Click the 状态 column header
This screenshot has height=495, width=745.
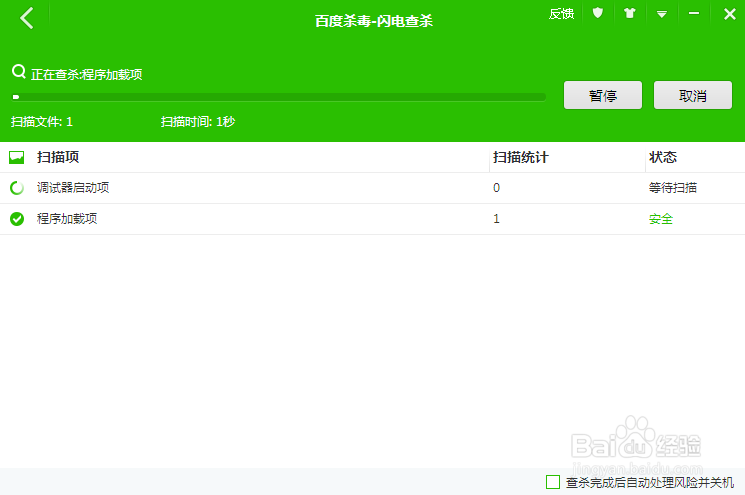click(662, 157)
